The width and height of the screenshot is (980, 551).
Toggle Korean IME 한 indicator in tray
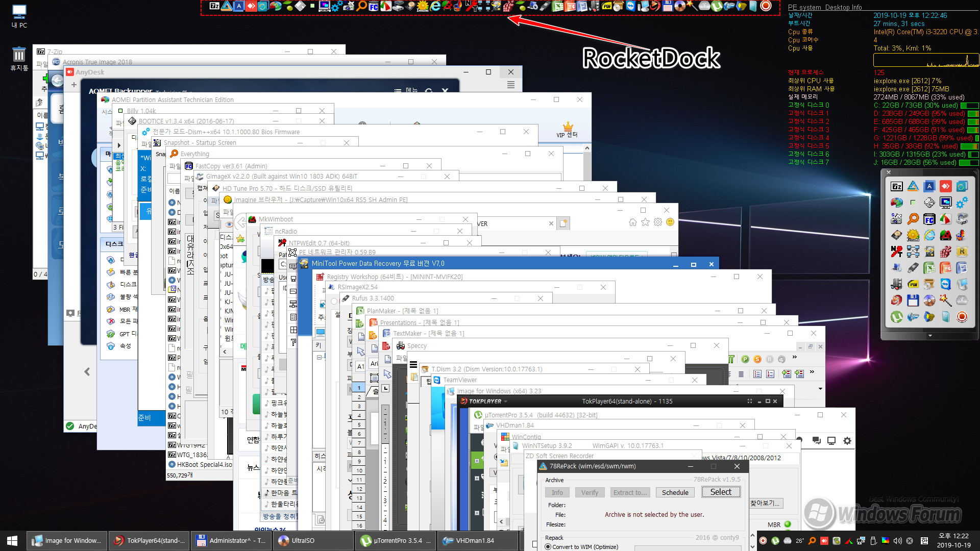(x=924, y=541)
